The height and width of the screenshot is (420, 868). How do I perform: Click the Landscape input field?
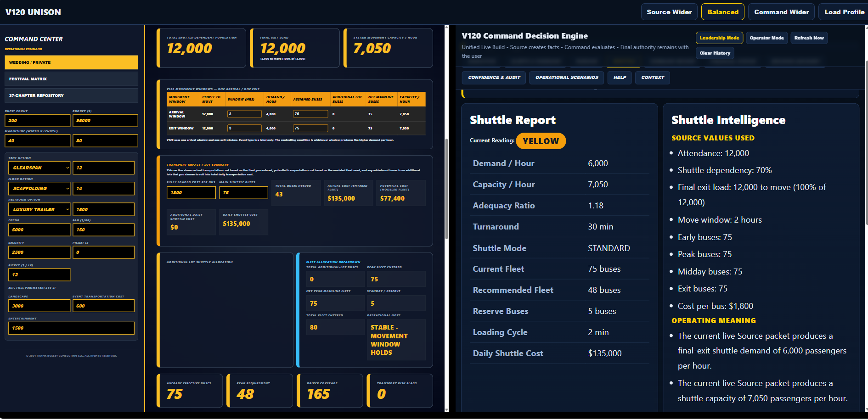pos(39,306)
